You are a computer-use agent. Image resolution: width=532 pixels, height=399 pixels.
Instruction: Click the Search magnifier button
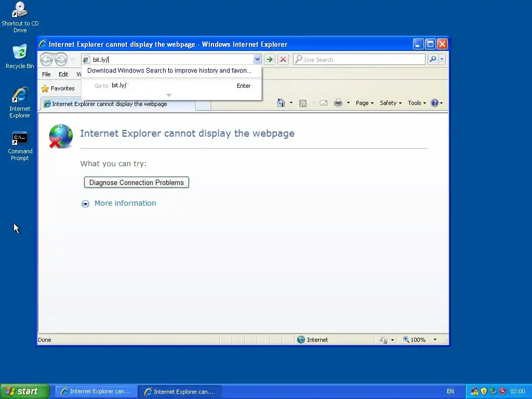pos(433,59)
